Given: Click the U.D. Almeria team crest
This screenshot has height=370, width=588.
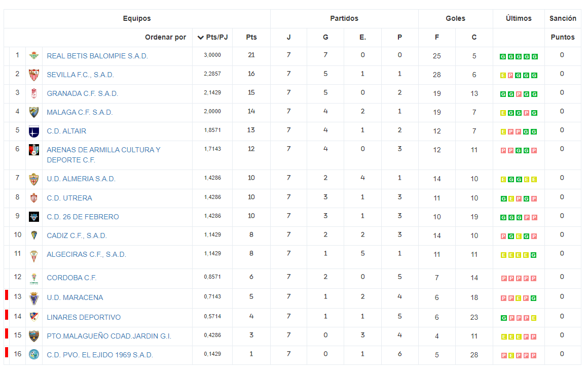Looking at the screenshot, I should point(34,179).
